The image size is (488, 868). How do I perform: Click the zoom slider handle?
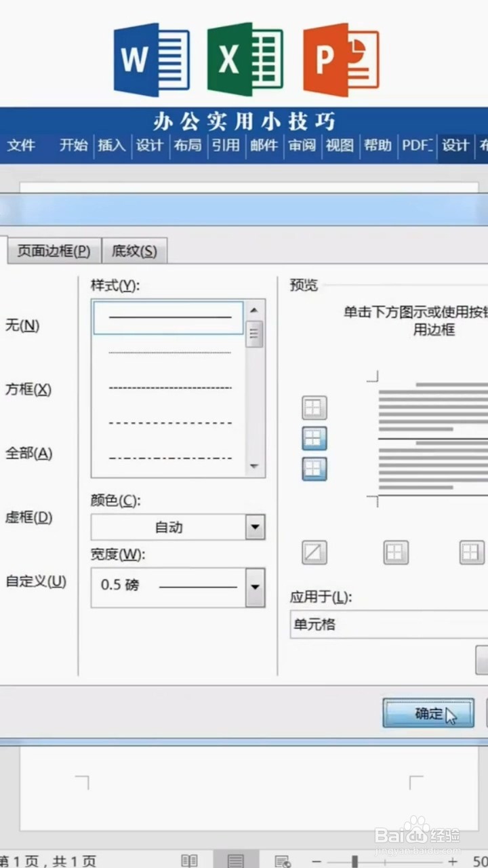click(x=354, y=861)
